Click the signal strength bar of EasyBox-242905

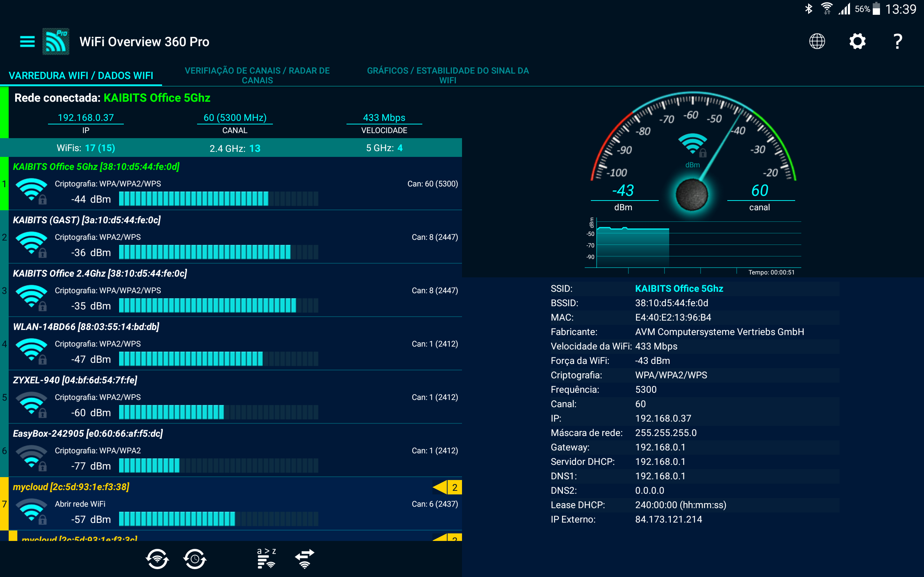[x=218, y=466]
